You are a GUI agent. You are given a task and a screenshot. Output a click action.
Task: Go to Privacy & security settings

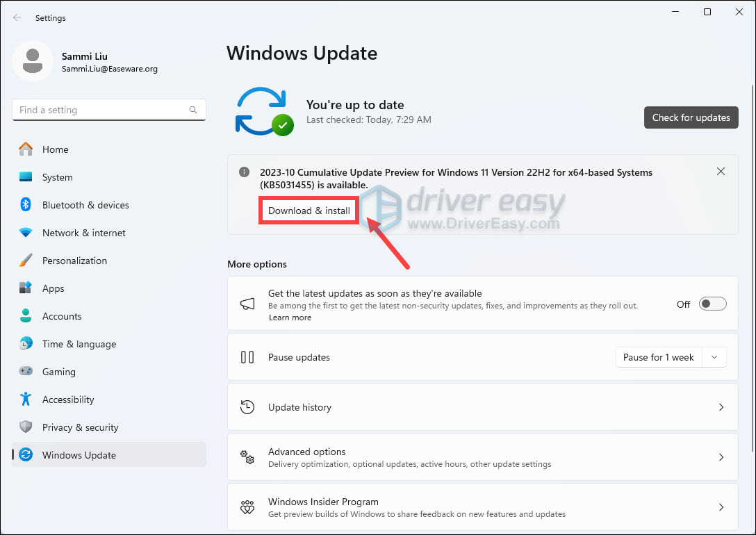click(x=109, y=427)
